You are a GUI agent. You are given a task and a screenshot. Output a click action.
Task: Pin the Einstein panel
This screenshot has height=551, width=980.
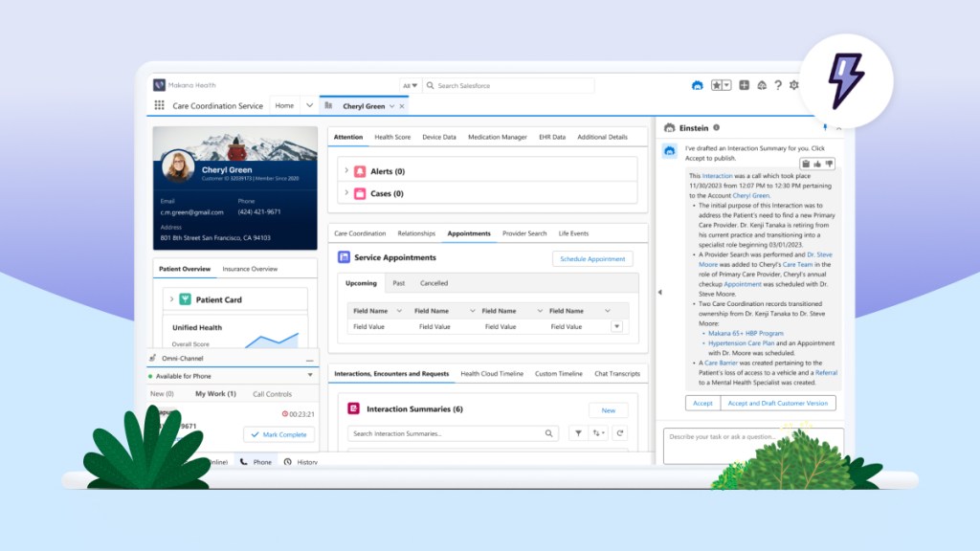click(x=824, y=128)
